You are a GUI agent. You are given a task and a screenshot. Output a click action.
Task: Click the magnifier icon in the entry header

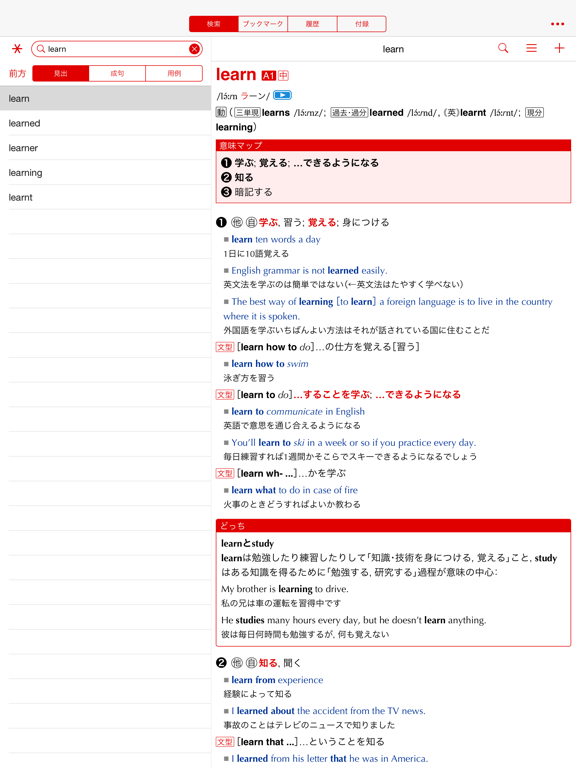click(503, 48)
